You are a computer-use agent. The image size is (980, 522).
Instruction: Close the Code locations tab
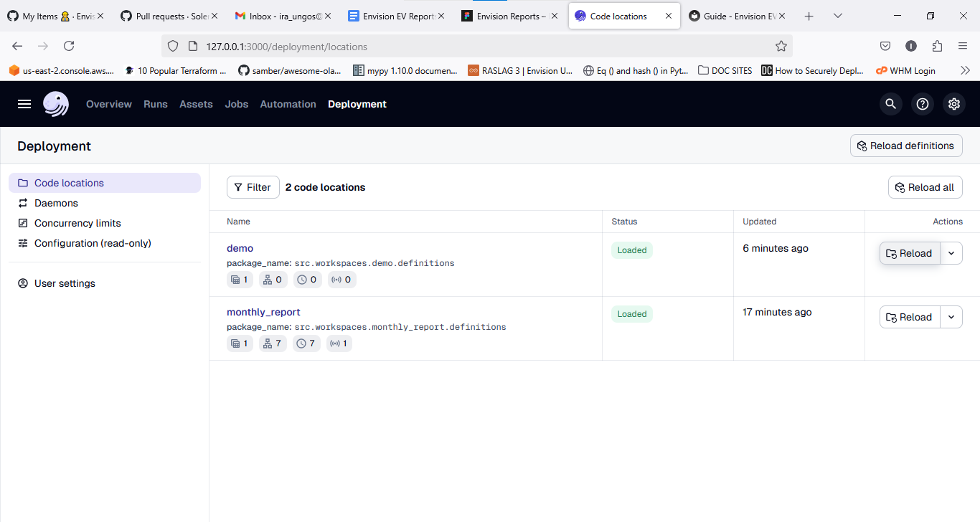click(669, 16)
